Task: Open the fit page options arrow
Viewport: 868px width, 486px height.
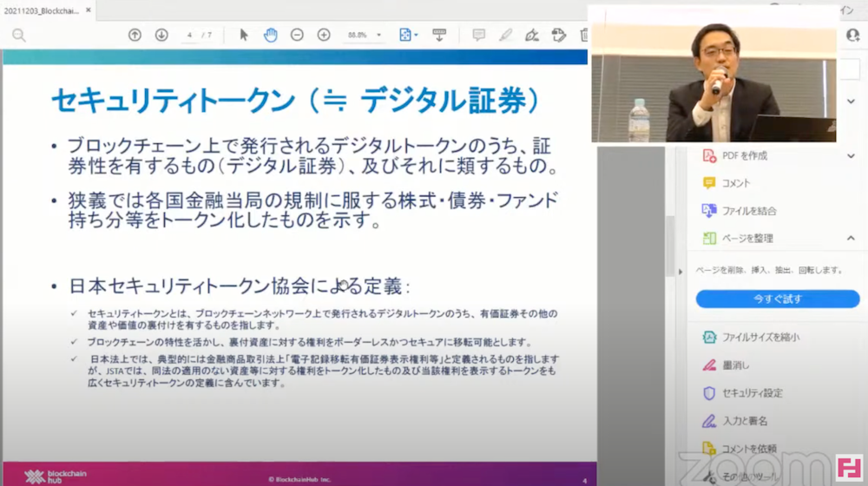Action: 417,36
